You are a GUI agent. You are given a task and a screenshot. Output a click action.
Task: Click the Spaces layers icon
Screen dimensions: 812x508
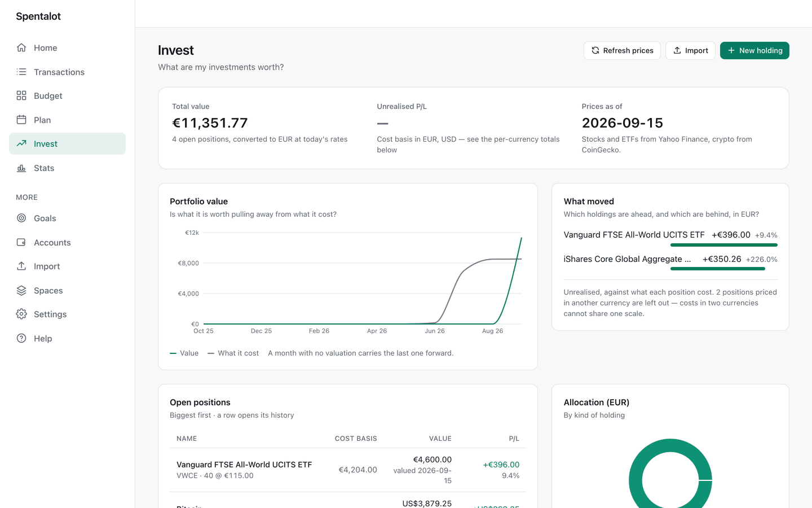tap(21, 290)
